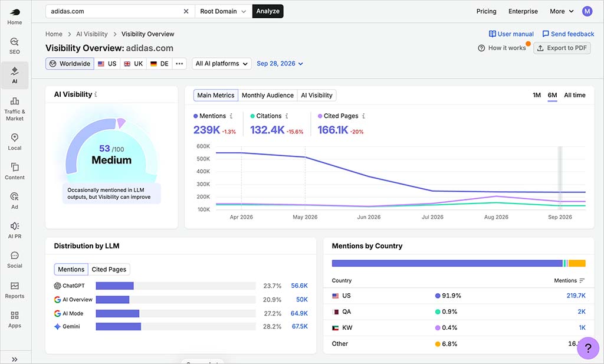Toggle the Mentions series legend dot
Screen dimensions: 604x364
[196, 116]
